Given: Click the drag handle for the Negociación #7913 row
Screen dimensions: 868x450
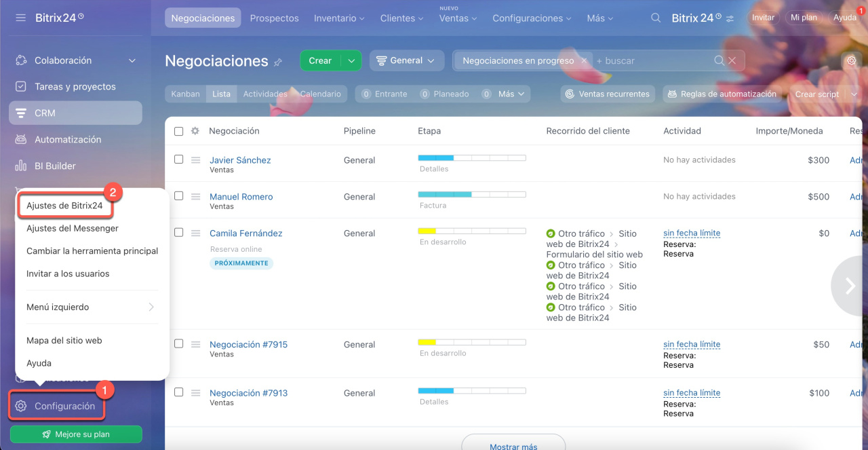Looking at the screenshot, I should click(x=195, y=393).
